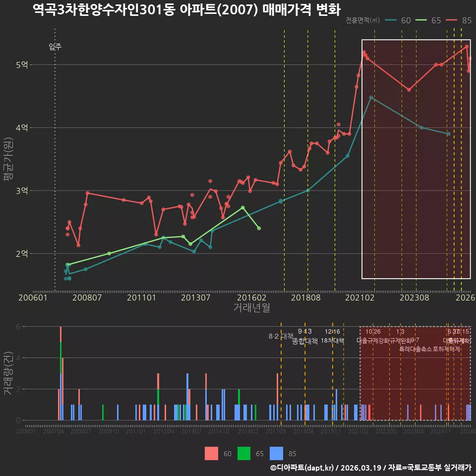This screenshot has height=476, width=476.
Task: Click the '입주' marker label
Action: [x=55, y=47]
